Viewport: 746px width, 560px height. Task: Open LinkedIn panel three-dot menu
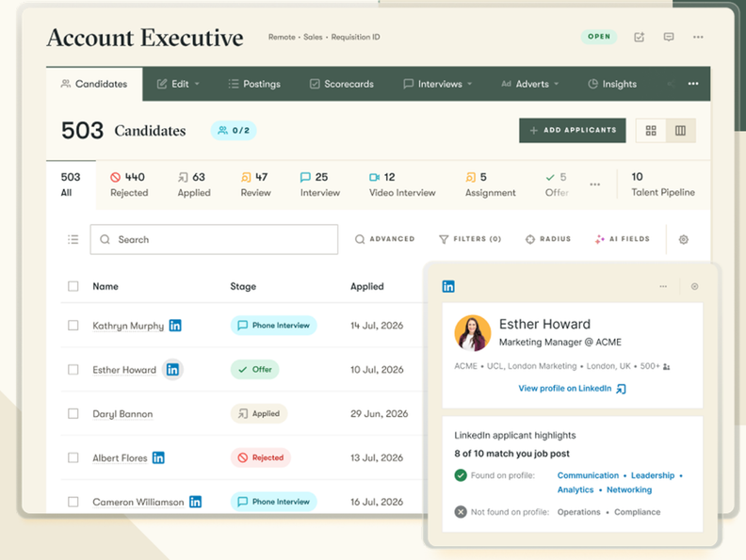[x=663, y=286]
